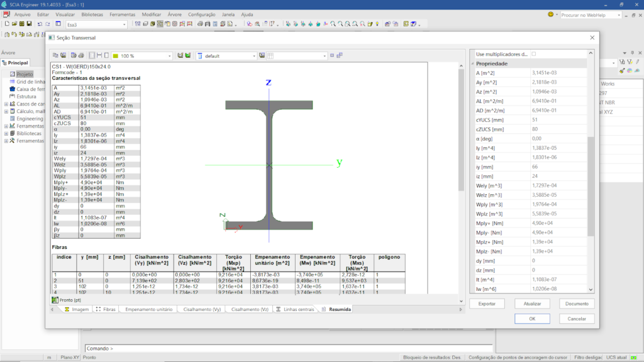Open the 100 % zoom dropdown
The height and width of the screenshot is (362, 644).
[x=169, y=56]
